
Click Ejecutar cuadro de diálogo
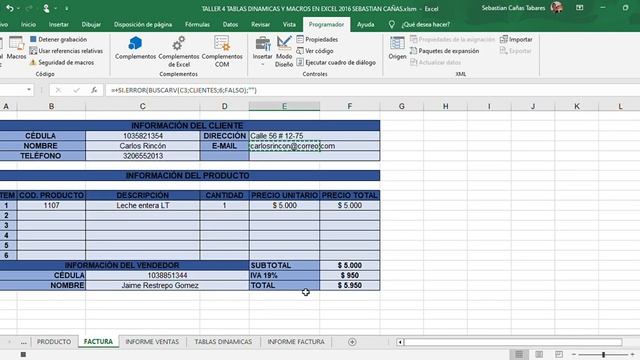(x=336, y=62)
